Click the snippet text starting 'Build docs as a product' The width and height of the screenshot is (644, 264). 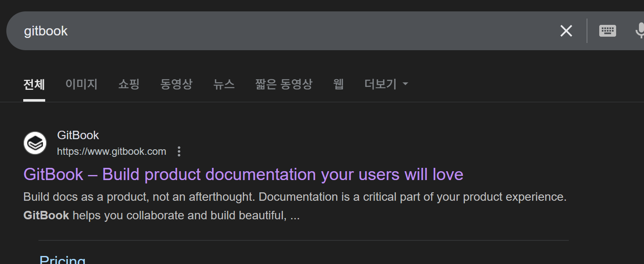pos(295,206)
